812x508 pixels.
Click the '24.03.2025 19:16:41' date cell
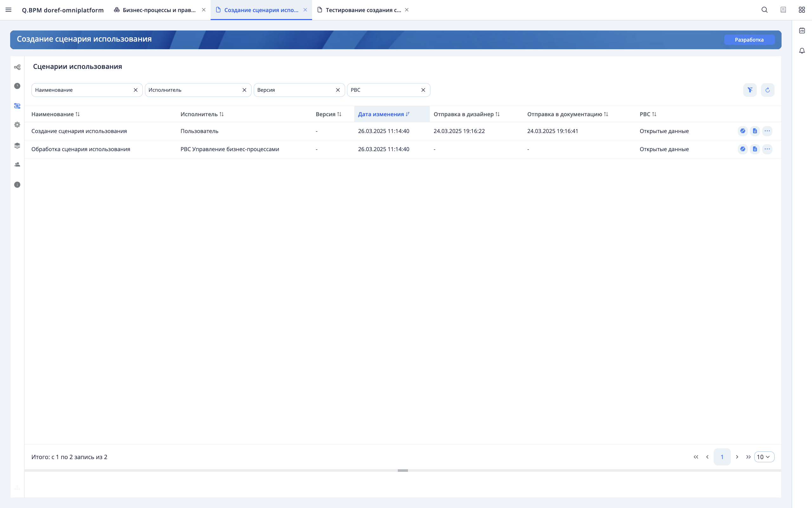[553, 131]
